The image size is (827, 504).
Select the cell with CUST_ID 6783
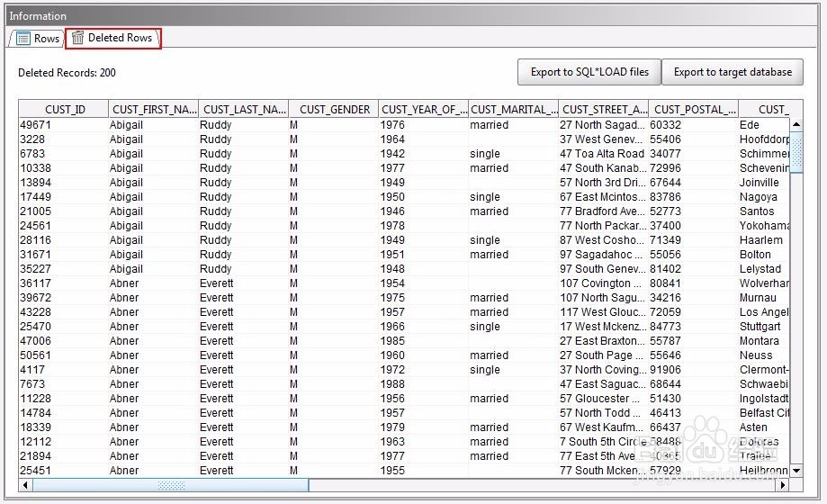[63, 154]
